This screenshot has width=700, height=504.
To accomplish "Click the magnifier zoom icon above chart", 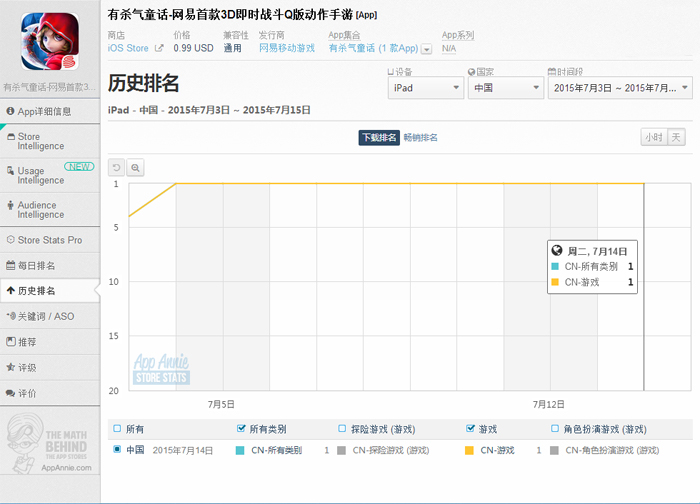I will pyautogui.click(x=135, y=168).
